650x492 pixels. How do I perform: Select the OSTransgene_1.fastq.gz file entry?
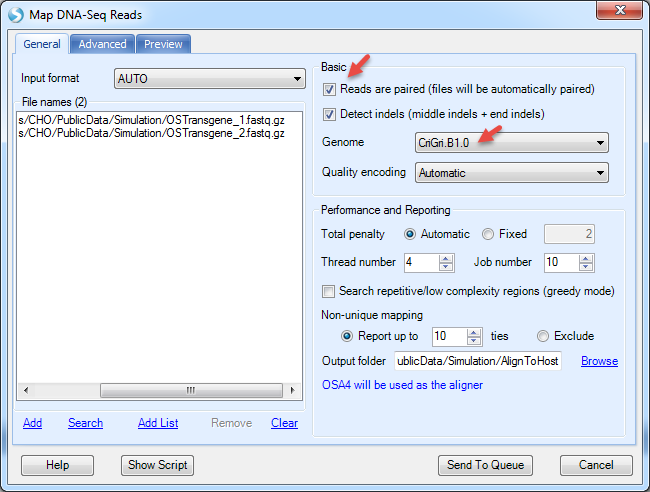[x=151, y=120]
